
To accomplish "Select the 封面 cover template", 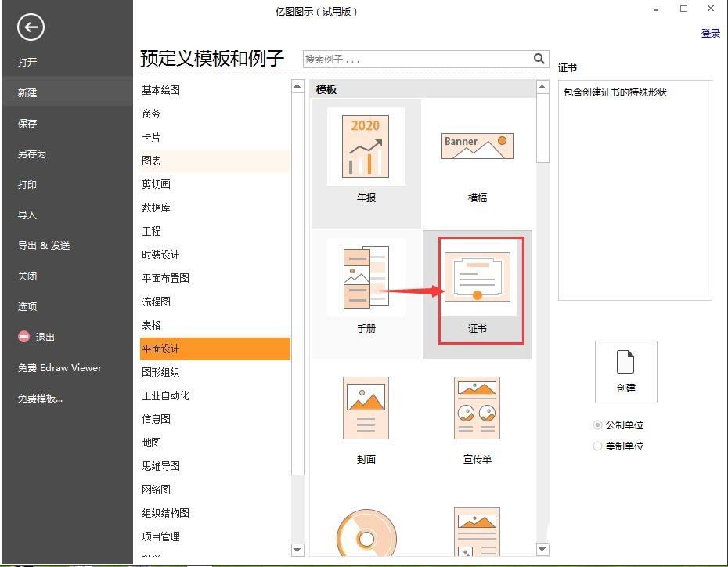I will [366, 407].
